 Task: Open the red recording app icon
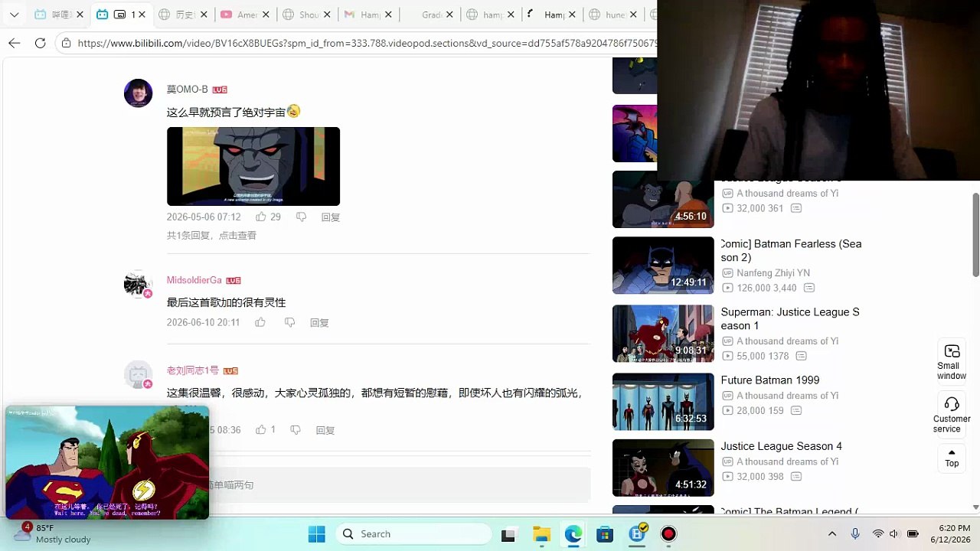tap(669, 534)
